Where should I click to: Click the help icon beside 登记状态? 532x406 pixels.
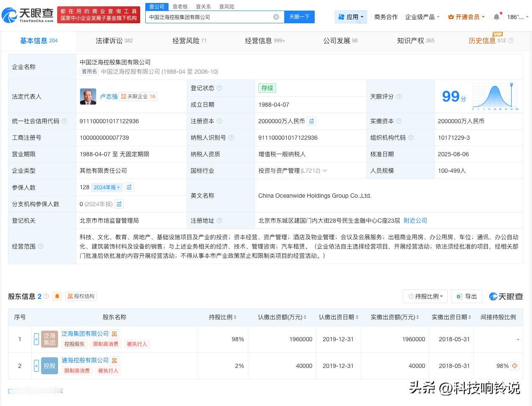[x=219, y=88]
